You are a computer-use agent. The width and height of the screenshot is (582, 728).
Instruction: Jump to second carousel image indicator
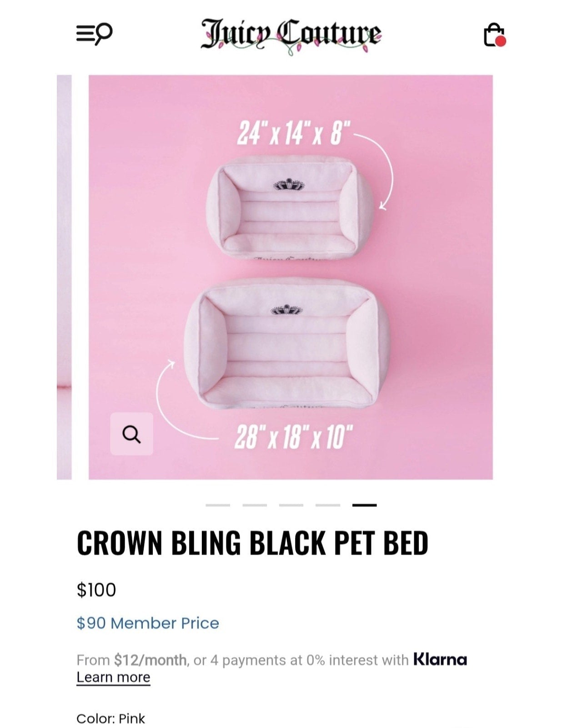tap(255, 505)
